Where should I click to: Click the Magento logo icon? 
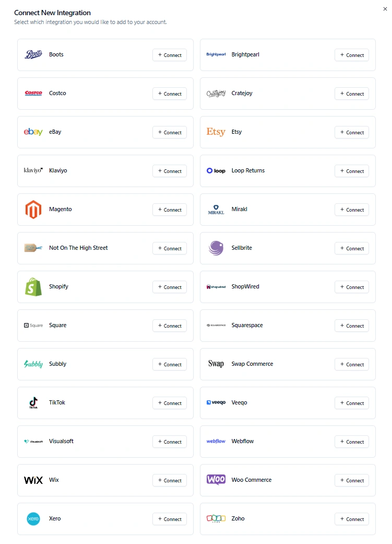(x=33, y=210)
